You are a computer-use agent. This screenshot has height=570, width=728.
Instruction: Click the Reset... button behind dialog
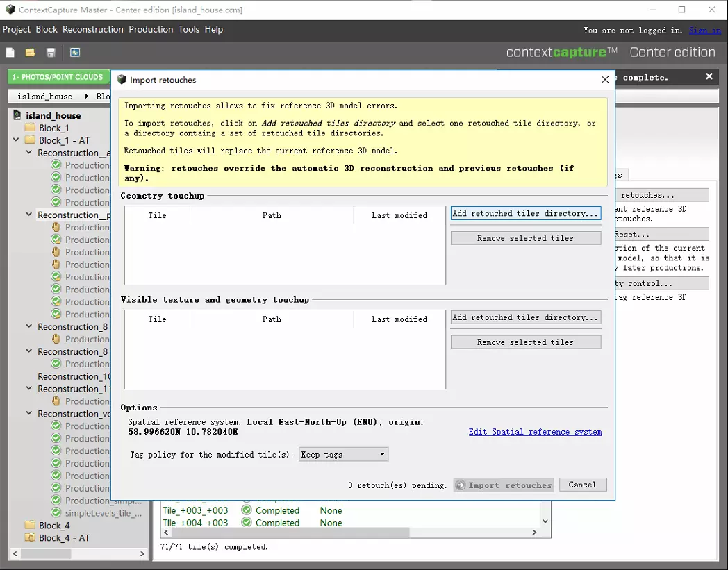661,234
